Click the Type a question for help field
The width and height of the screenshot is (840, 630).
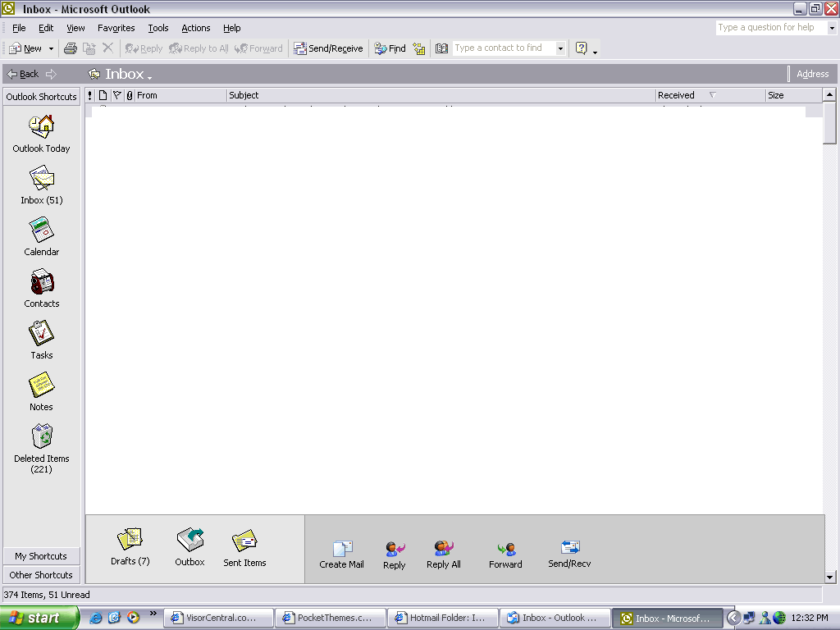[x=769, y=27]
